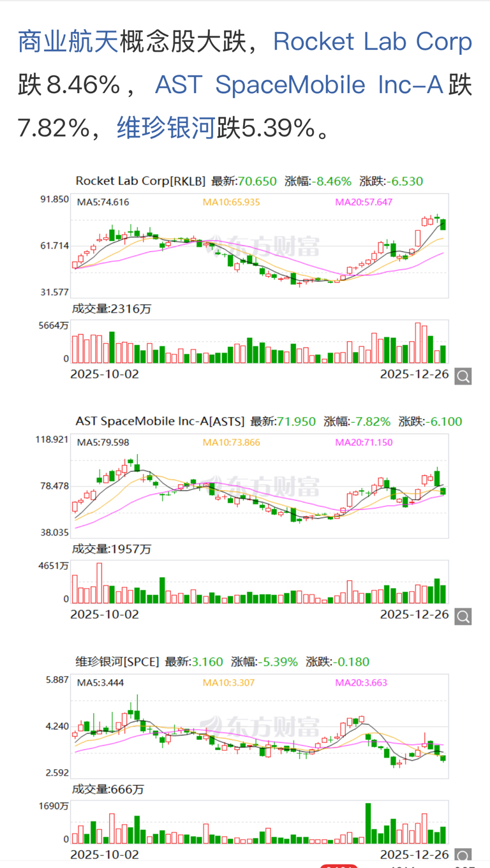490x868 pixels.
Task: Select ASTS chart start date 2025-10-02
Action: click(x=105, y=614)
